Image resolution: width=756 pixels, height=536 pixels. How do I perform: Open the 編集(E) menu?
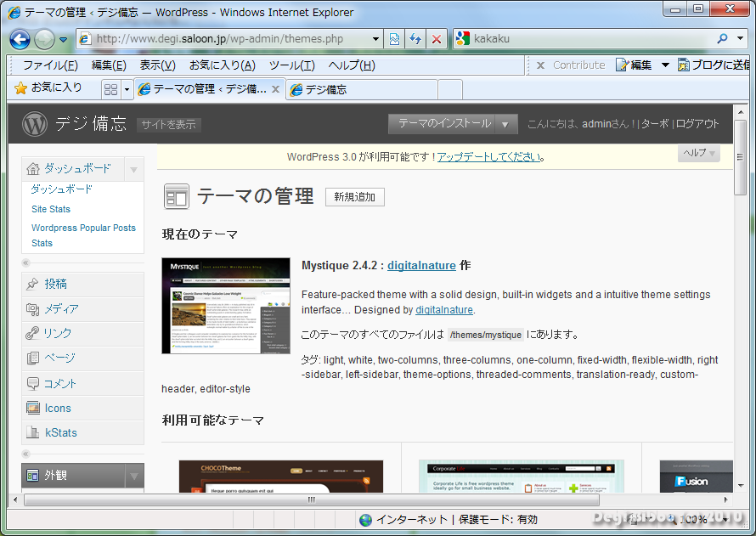point(109,65)
